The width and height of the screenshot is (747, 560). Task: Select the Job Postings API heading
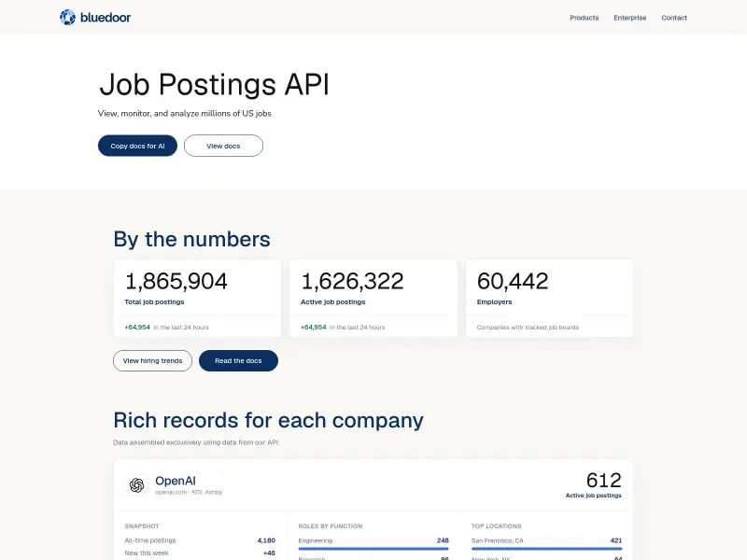click(214, 85)
